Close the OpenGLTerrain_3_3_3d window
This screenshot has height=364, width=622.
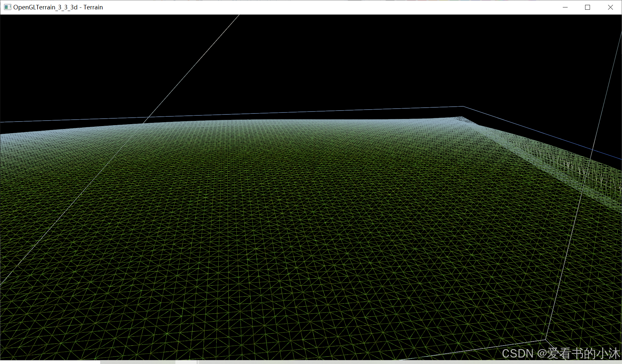610,7
